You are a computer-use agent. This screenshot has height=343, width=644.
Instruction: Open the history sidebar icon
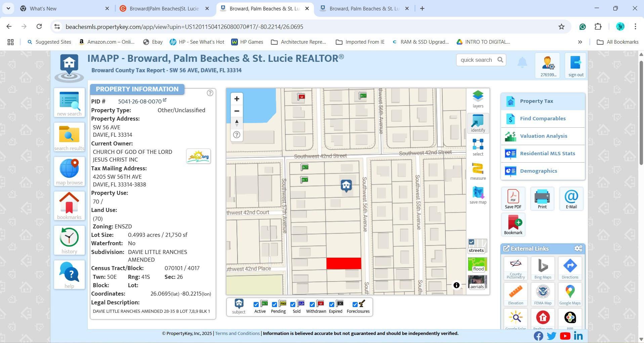pyautogui.click(x=69, y=240)
